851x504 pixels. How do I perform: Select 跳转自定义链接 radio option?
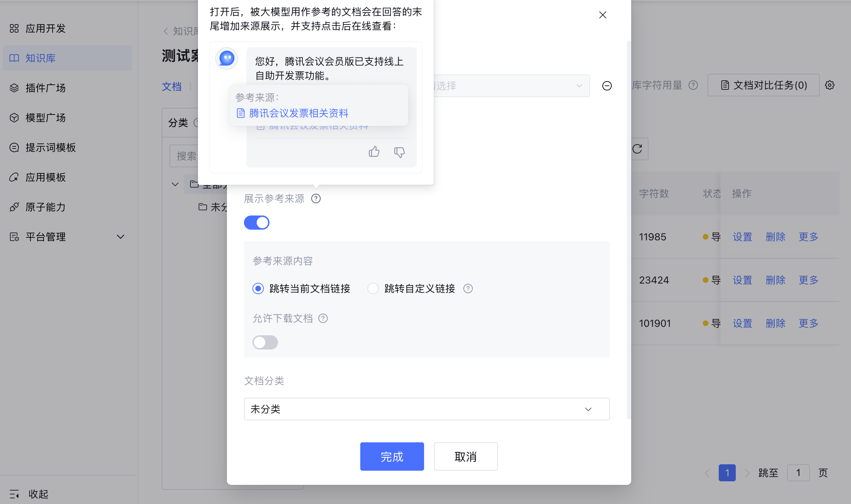pyautogui.click(x=373, y=289)
